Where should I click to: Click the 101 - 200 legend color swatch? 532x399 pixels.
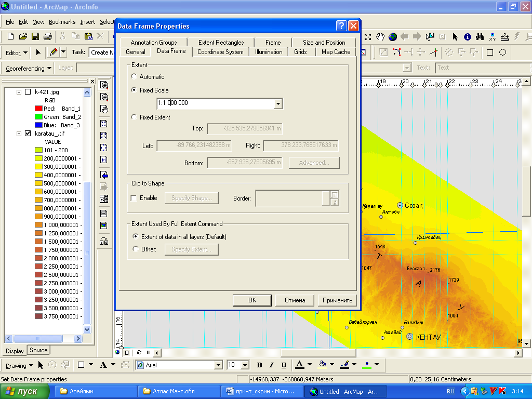pyautogui.click(x=38, y=150)
